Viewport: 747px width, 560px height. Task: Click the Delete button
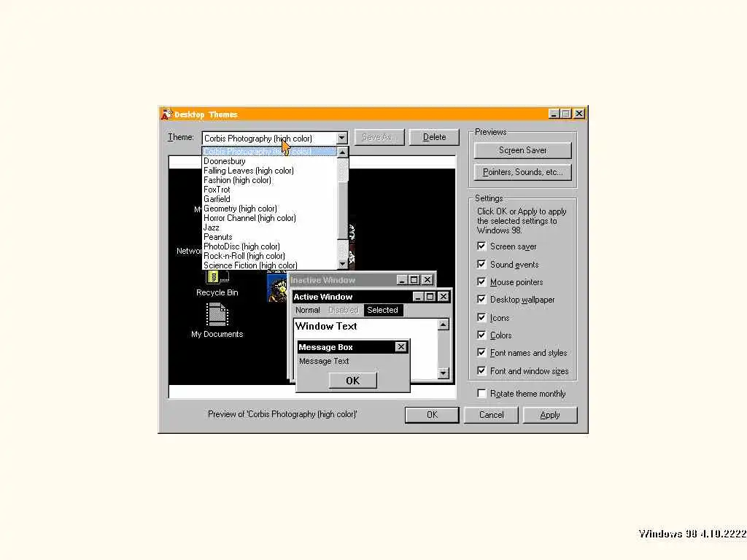435,137
